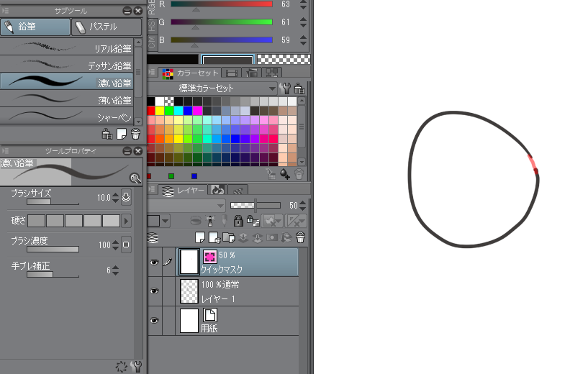The width and height of the screenshot is (588, 374).
Task: Adjust the layer opacity slider
Action: pos(255,206)
